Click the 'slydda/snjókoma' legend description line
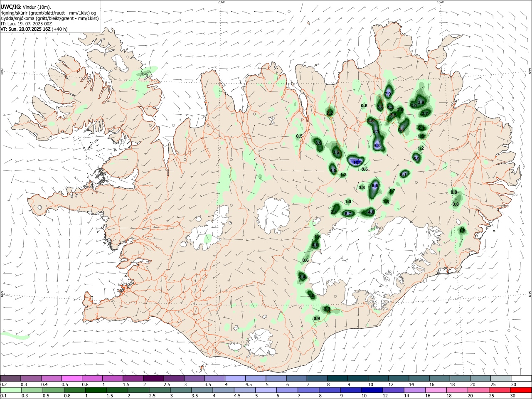532x399 pixels. click(x=49, y=18)
